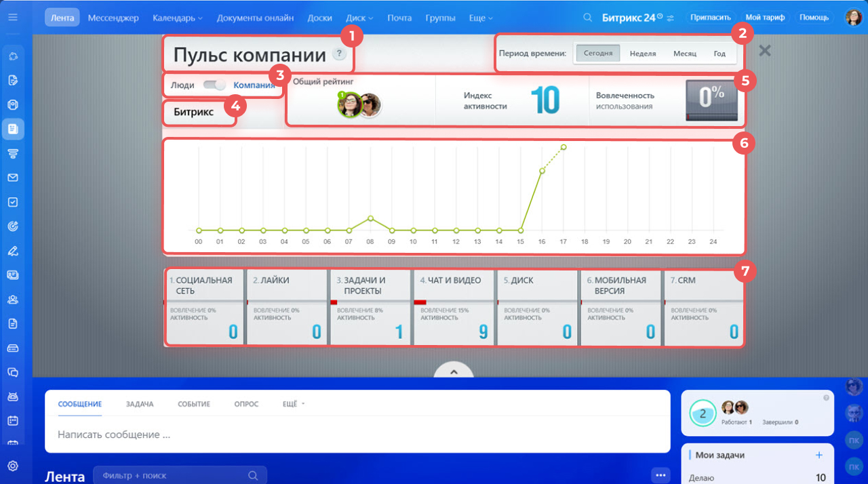868x484 pixels.
Task: Click the clock icon beside Битрикс 24
Action: pos(660,15)
